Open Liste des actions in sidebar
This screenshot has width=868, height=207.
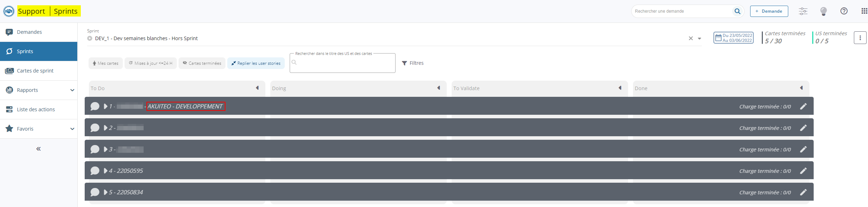pos(36,109)
